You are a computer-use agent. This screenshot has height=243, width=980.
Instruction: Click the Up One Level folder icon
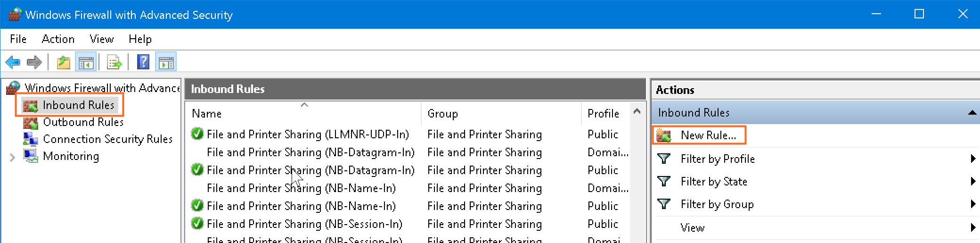pos(64,62)
